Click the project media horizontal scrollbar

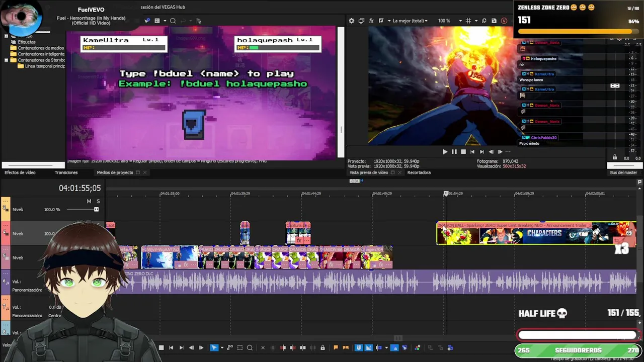tap(33, 164)
